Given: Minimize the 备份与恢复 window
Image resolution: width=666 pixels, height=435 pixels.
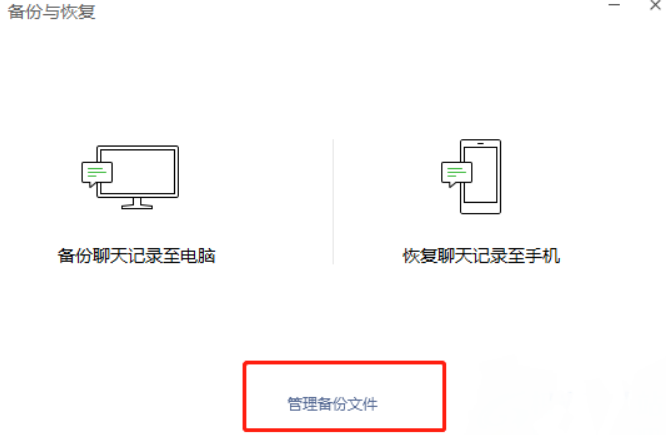Looking at the screenshot, I should pos(614,5).
